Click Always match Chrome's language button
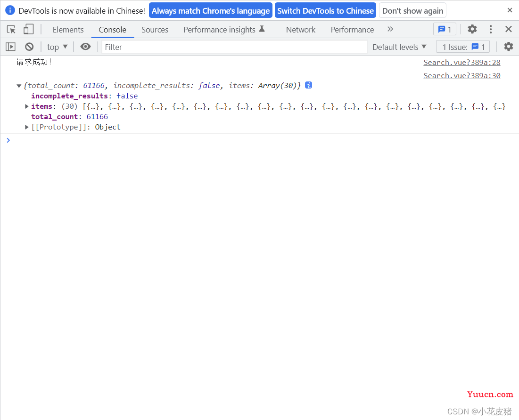The width and height of the screenshot is (519, 420). point(211,10)
